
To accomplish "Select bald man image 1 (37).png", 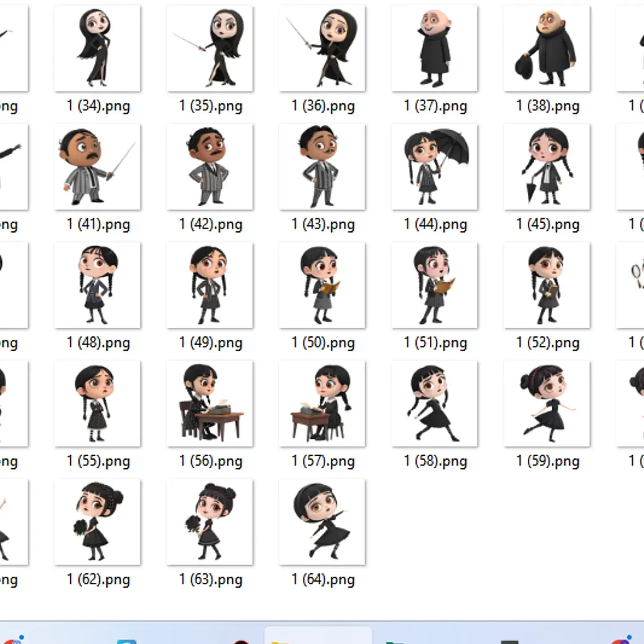I will coord(434,48).
